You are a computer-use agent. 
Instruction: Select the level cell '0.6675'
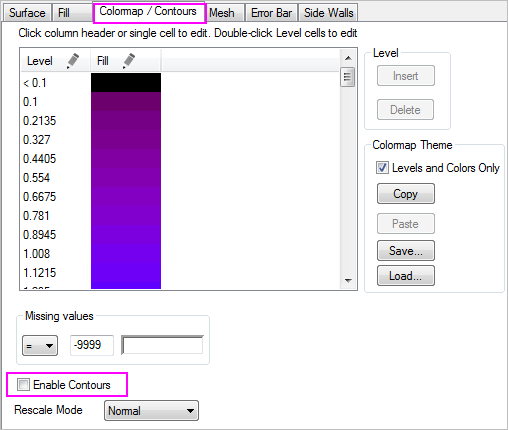pyautogui.click(x=39, y=197)
